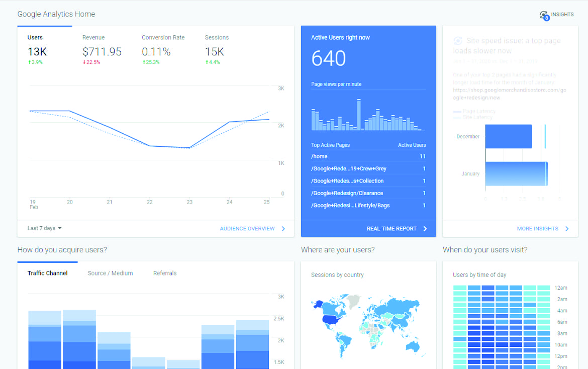
Task: Click the Active Users column header
Action: tap(412, 145)
